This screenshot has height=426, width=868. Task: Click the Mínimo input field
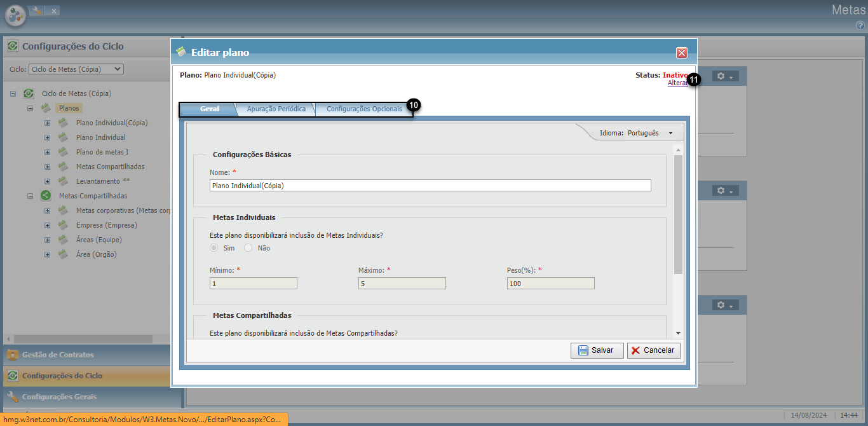coord(254,284)
